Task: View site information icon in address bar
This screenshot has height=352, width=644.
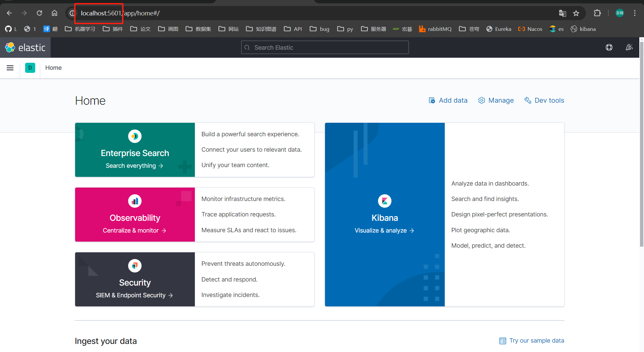Action: pos(72,13)
